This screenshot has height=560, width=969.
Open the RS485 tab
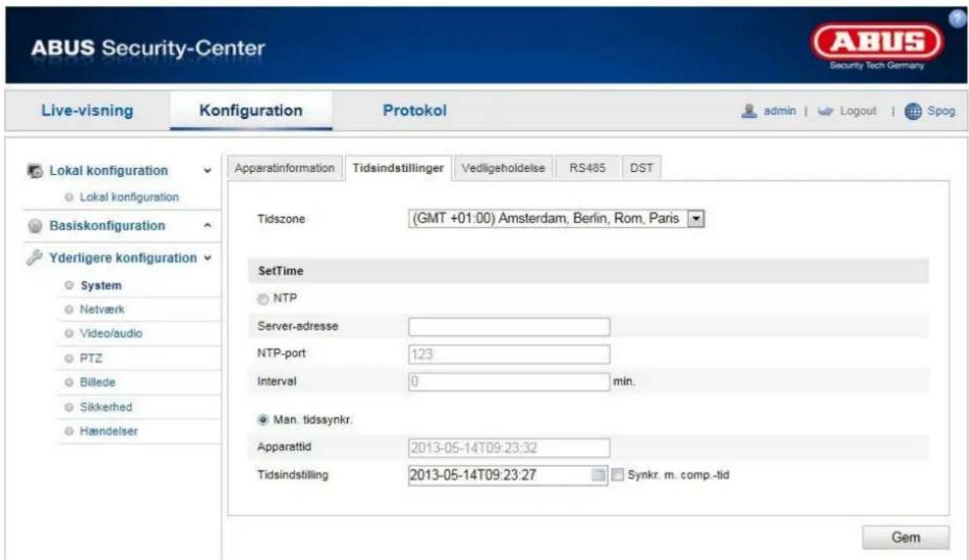pos(588,169)
